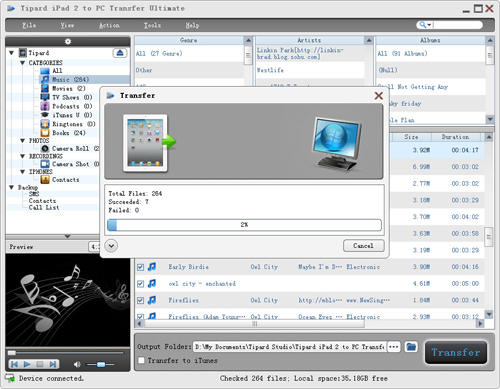Open the Podcasts category

[72, 106]
